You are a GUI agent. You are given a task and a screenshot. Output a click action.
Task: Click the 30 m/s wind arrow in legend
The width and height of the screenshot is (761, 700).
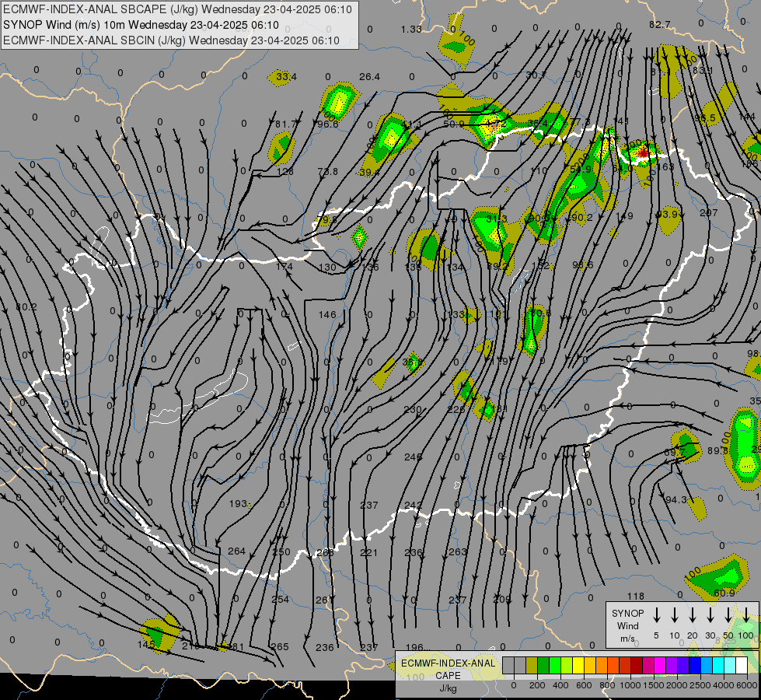[710, 615]
